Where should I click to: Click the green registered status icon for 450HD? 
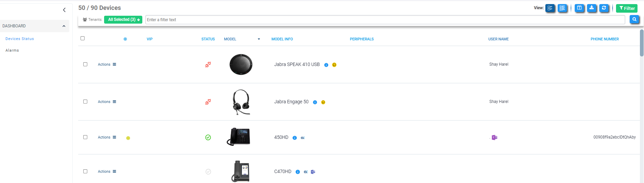208,138
